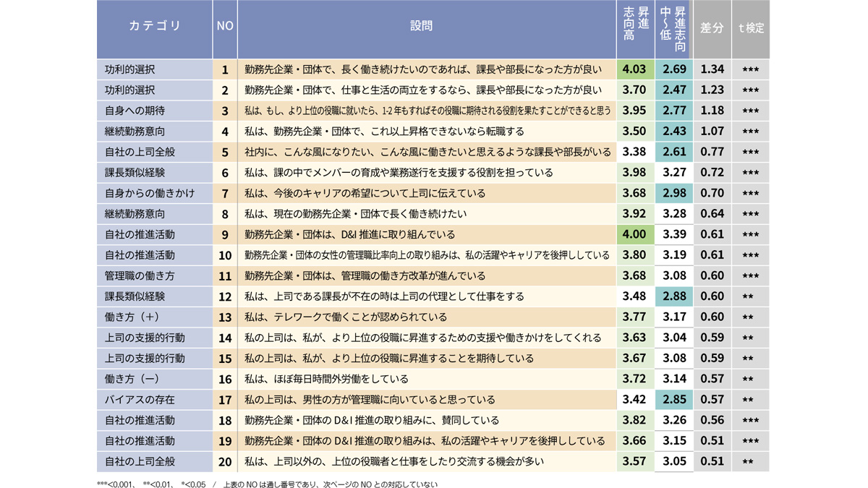This screenshot has height=488, width=868.
Task: Click the difference value 1.18
Action: [712, 111]
